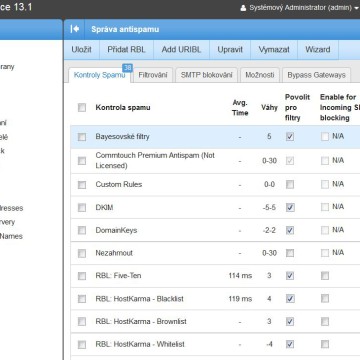
Task: Select RBL: HostKarma - Whitelist row checkbox
Action: click(x=82, y=344)
